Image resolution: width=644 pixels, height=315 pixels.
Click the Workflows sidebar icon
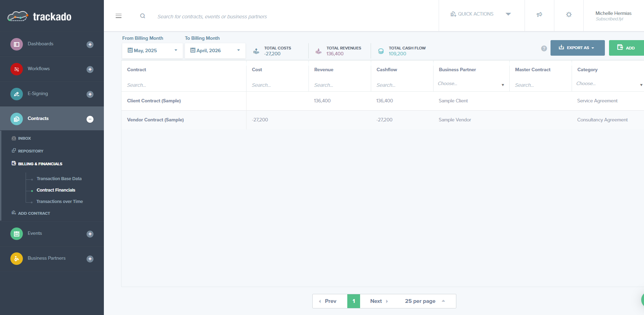pyautogui.click(x=17, y=69)
